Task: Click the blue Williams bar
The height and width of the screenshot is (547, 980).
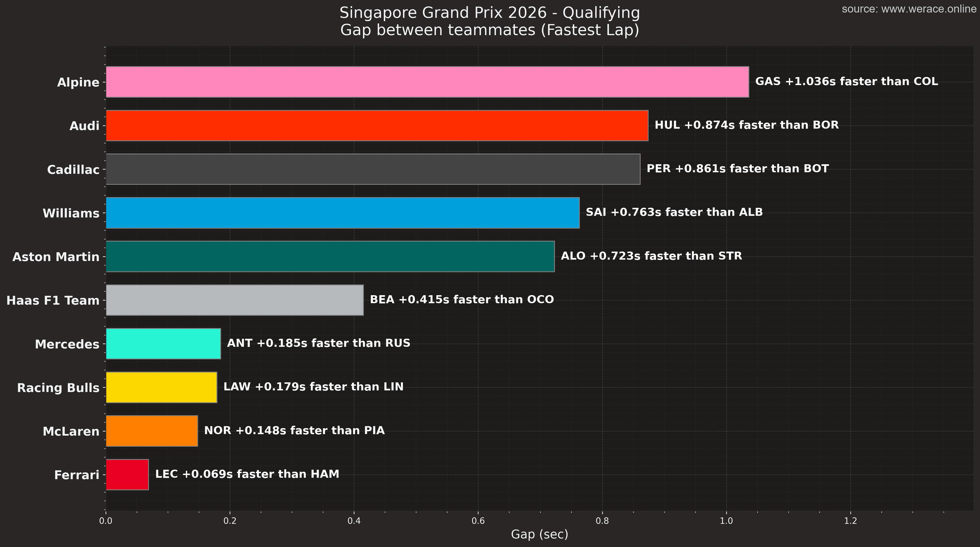Action: (342, 213)
